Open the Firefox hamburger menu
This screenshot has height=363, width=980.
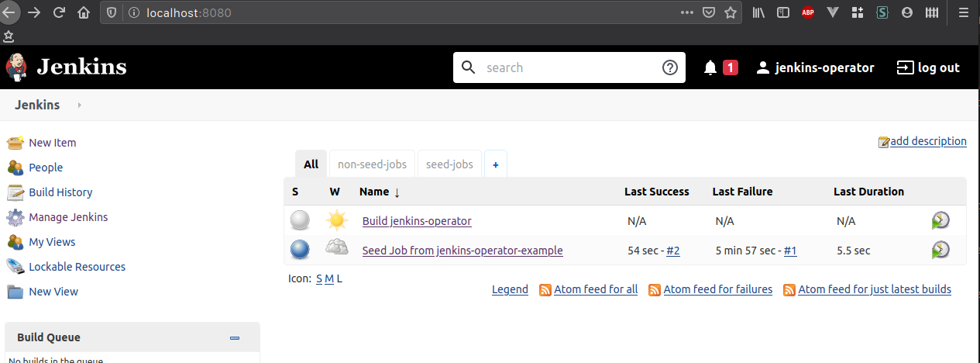click(962, 12)
